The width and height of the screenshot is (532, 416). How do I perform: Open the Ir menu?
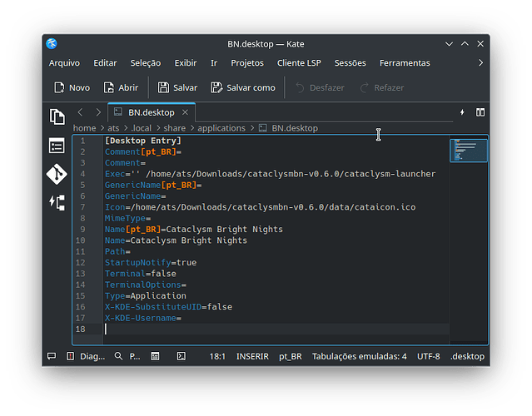(214, 63)
